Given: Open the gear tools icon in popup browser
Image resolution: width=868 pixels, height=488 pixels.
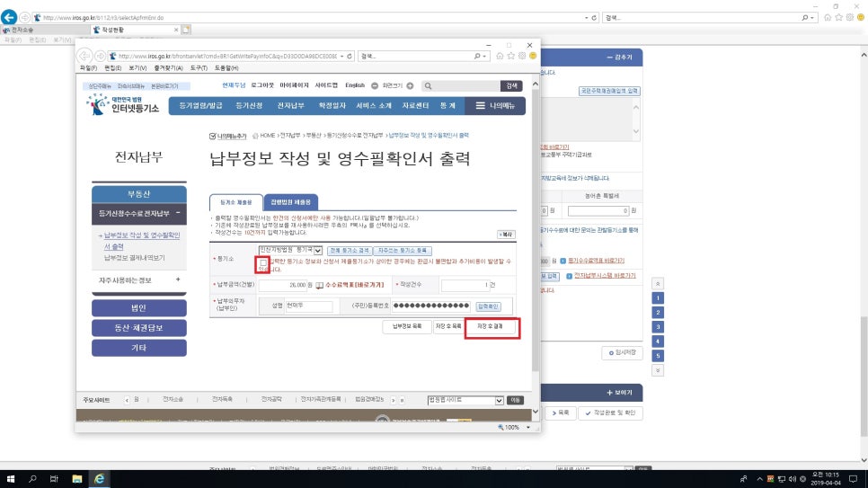Looking at the screenshot, I should tap(522, 56).
